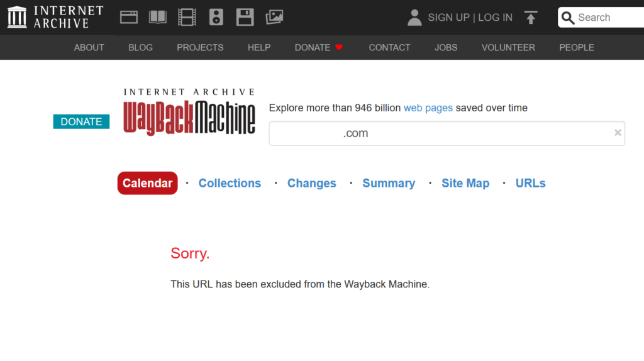Follow the 'web pages' link
Viewport: 644px width, 361px height.
click(x=428, y=108)
